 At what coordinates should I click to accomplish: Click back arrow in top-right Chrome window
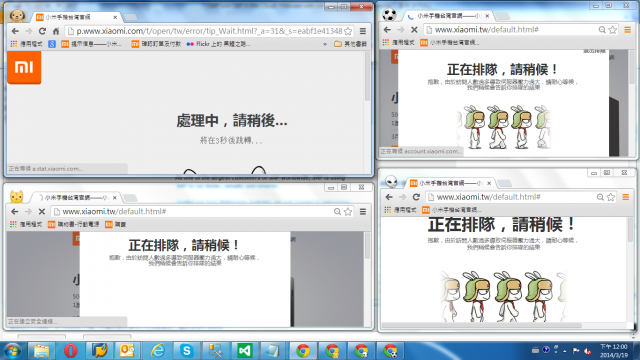387,30
